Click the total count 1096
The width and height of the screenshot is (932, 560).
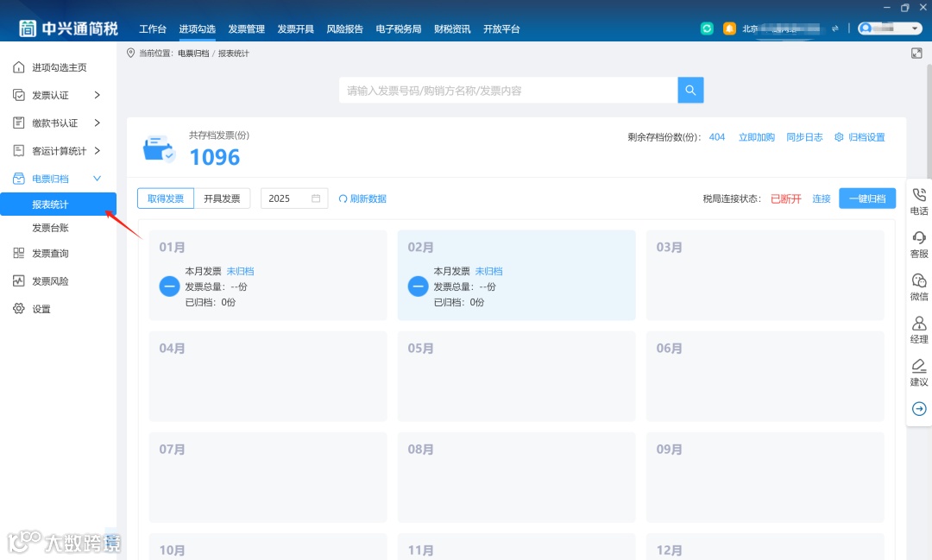(x=215, y=157)
